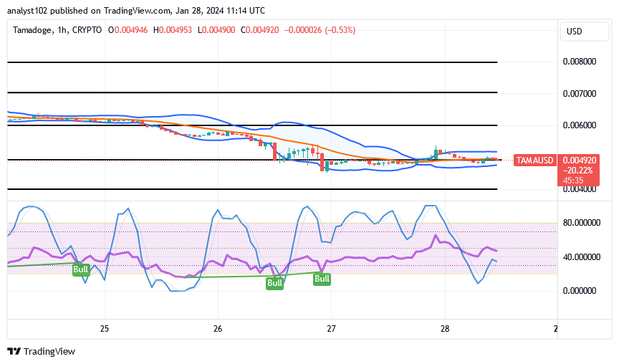Click the change percentage (−0.53%)
The width and height of the screenshot is (619, 364).
tap(340, 30)
